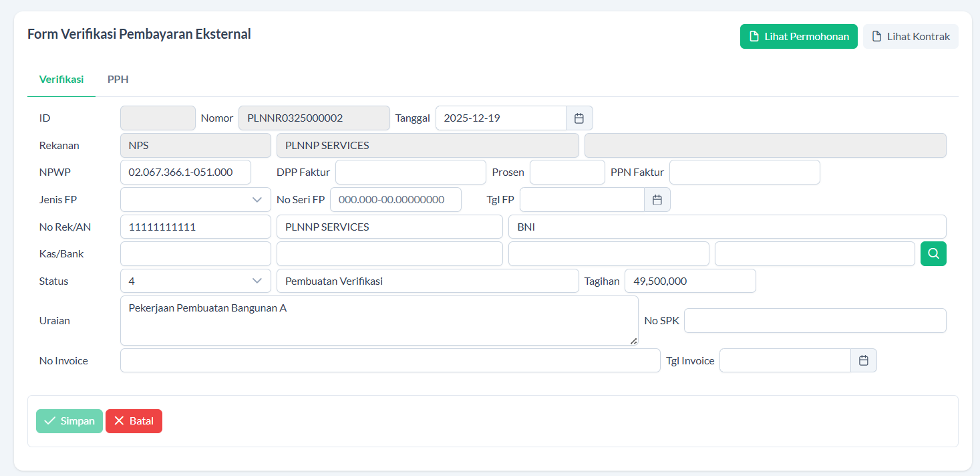Open the Tanggal calendar picker icon

579,118
